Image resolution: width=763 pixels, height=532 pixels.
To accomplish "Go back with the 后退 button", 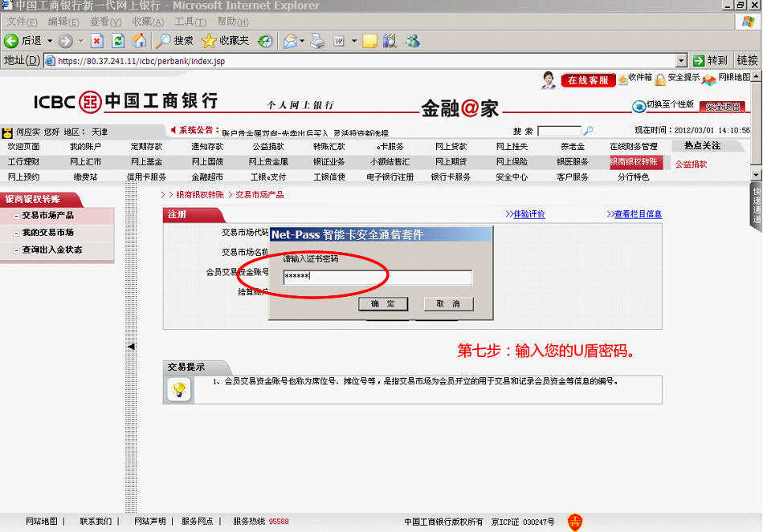I will click(22, 41).
